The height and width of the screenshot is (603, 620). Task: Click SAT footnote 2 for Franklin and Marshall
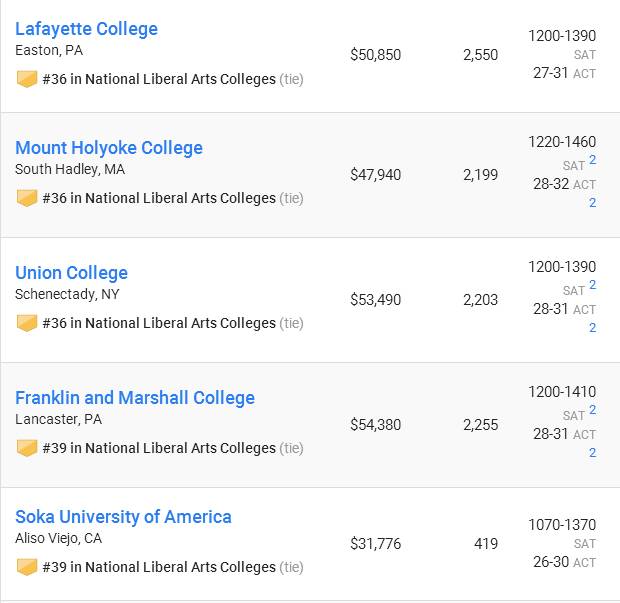[592, 410]
